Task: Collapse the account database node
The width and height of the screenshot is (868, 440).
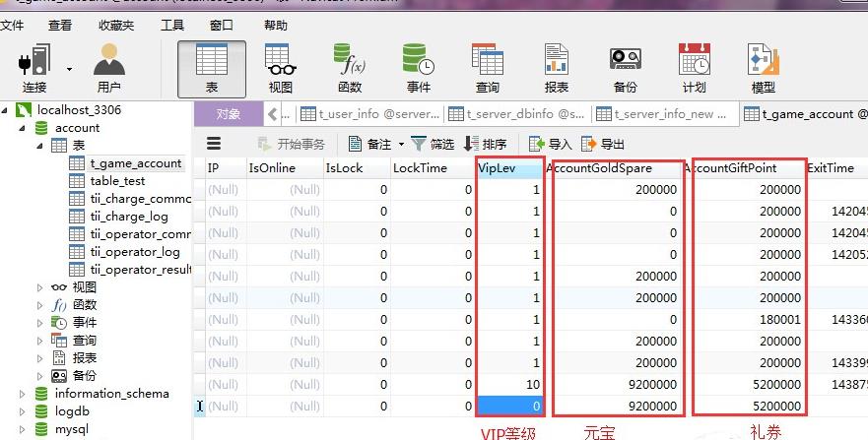Action: 22,128
